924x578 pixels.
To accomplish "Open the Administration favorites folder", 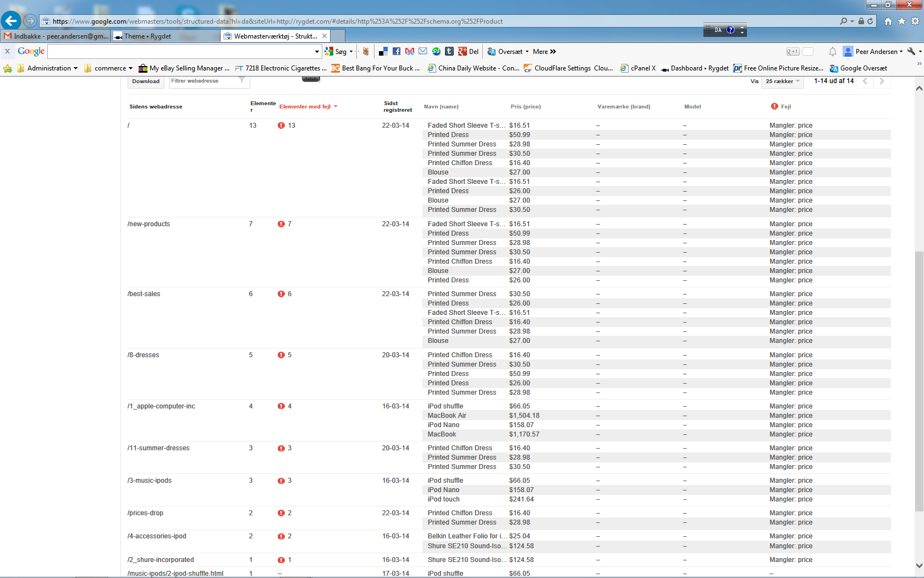I will (x=47, y=68).
